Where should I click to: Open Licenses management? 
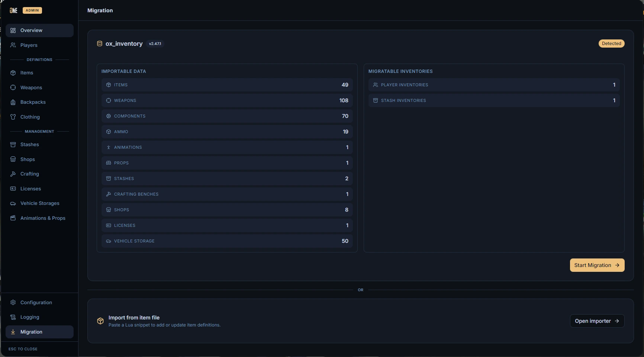click(x=39, y=189)
